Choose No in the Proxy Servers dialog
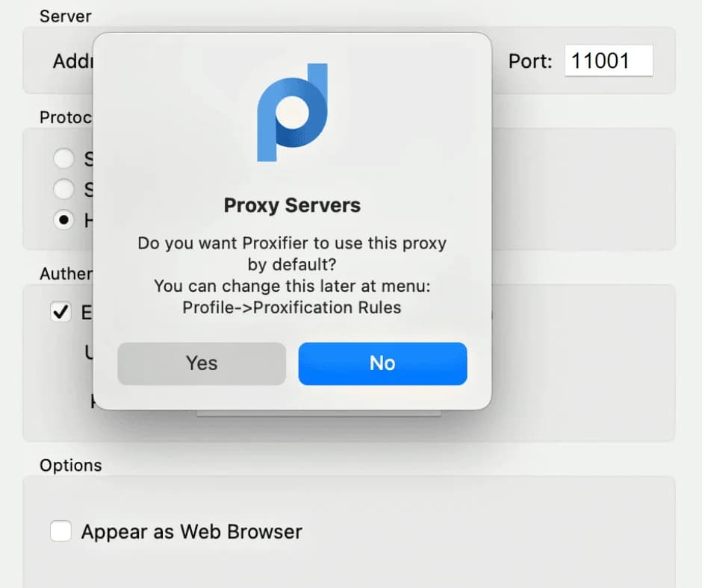This screenshot has height=588, width=702. click(x=382, y=363)
